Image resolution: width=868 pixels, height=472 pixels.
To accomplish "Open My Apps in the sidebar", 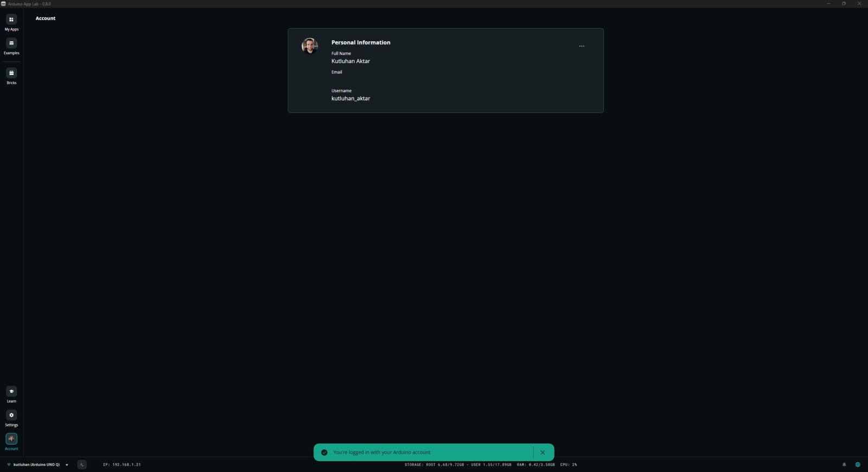I will click(11, 22).
